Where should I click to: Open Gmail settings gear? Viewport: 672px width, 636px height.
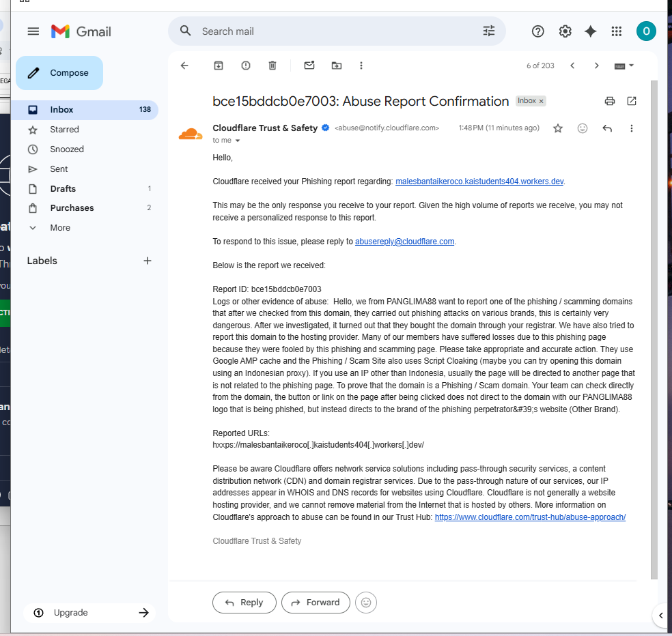click(565, 31)
